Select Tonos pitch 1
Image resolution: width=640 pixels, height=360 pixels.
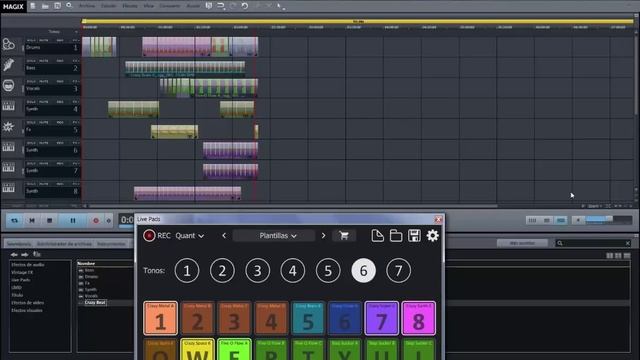(187, 271)
